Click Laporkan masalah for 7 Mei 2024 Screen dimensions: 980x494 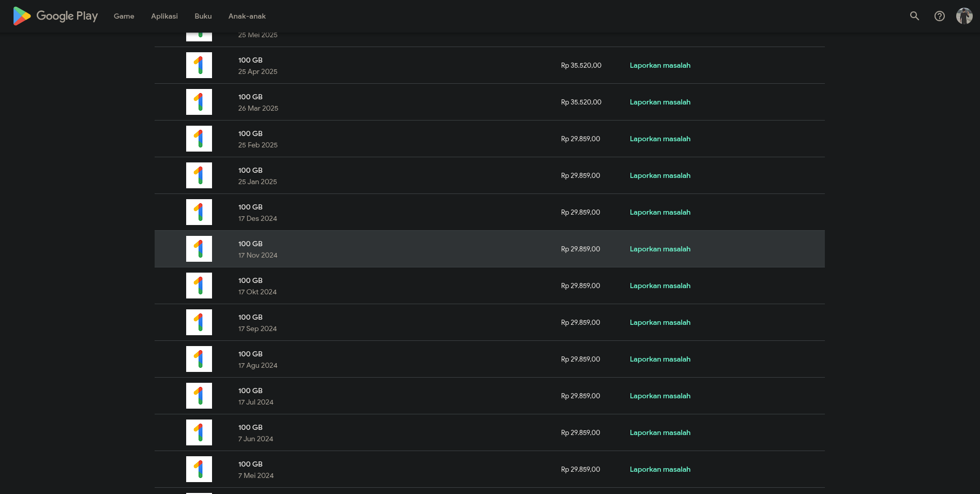[660, 469]
